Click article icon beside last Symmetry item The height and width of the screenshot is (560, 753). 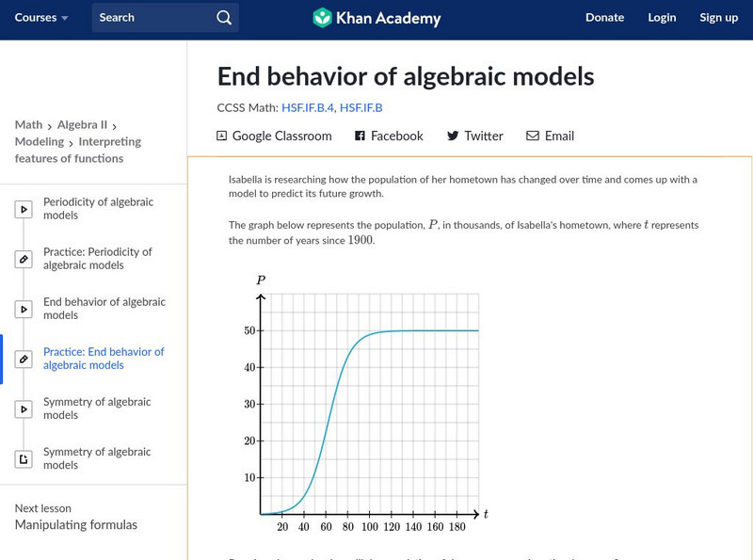point(24,459)
